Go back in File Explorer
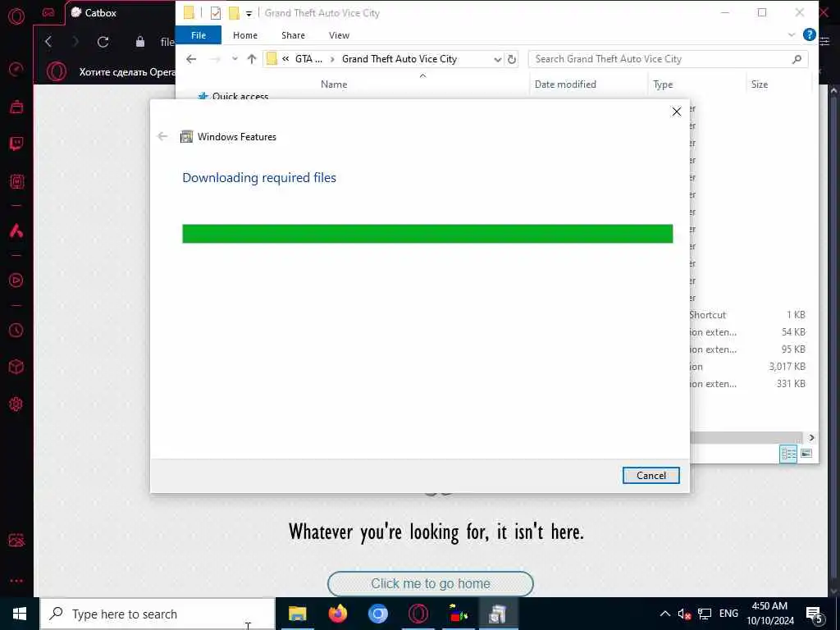The height and width of the screenshot is (630, 840). coord(191,59)
